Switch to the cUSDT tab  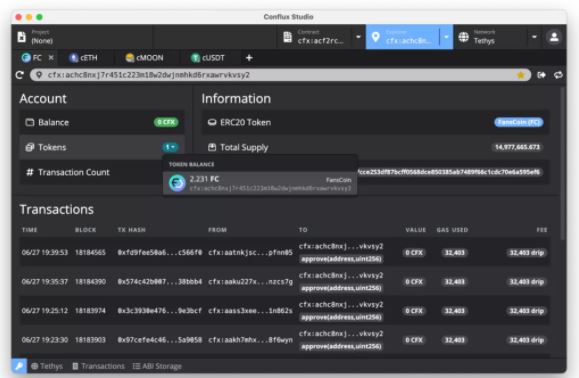click(208, 58)
